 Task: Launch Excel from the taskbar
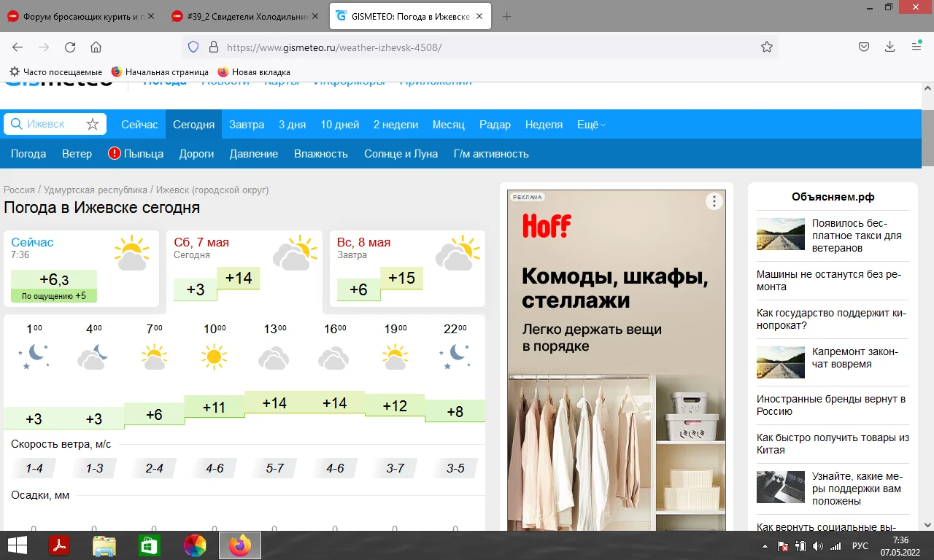(150, 545)
